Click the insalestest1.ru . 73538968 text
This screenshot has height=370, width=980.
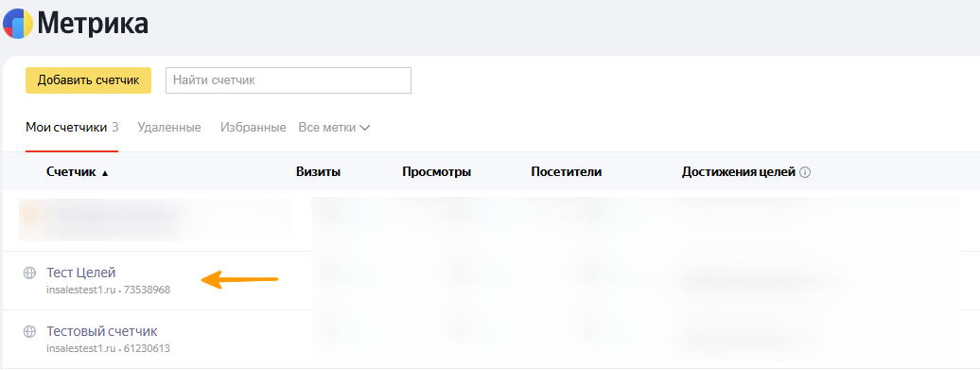108,290
